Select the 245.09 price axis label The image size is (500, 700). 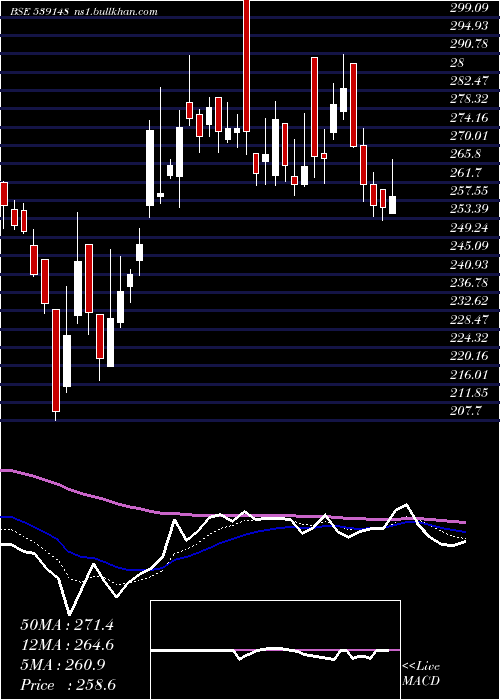click(469, 246)
